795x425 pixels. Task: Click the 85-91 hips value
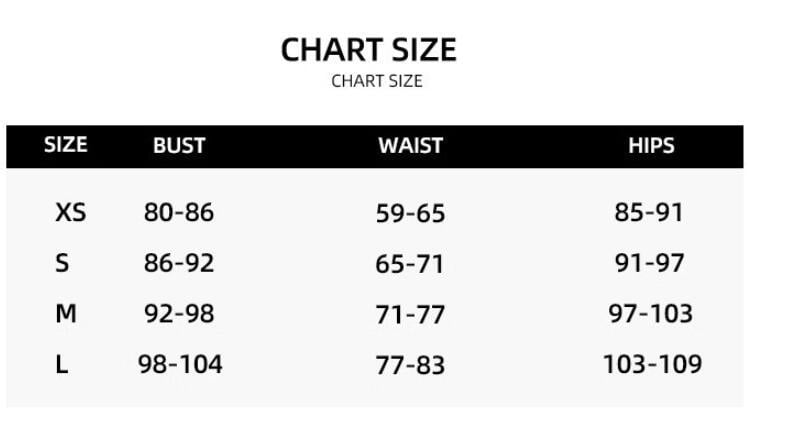tap(649, 212)
